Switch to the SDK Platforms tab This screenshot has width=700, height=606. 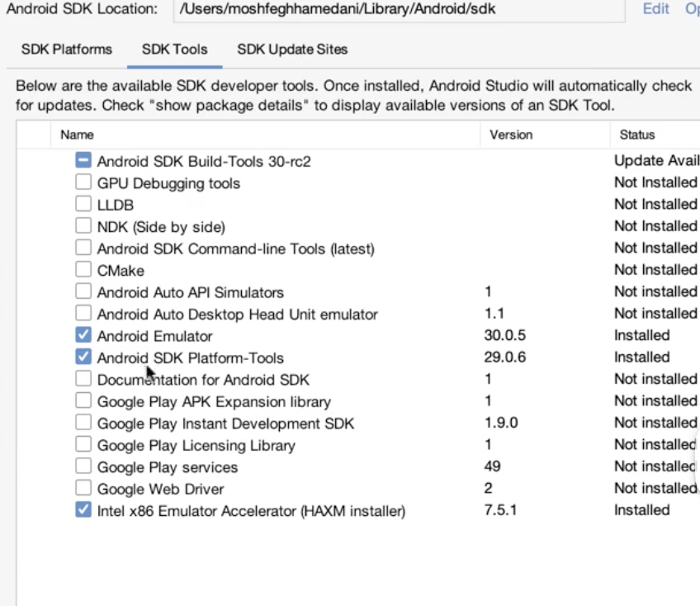click(x=67, y=49)
